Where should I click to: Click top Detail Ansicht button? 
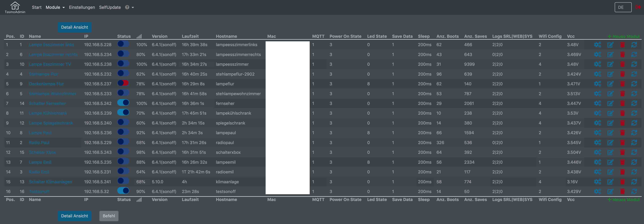pyautogui.click(x=75, y=27)
